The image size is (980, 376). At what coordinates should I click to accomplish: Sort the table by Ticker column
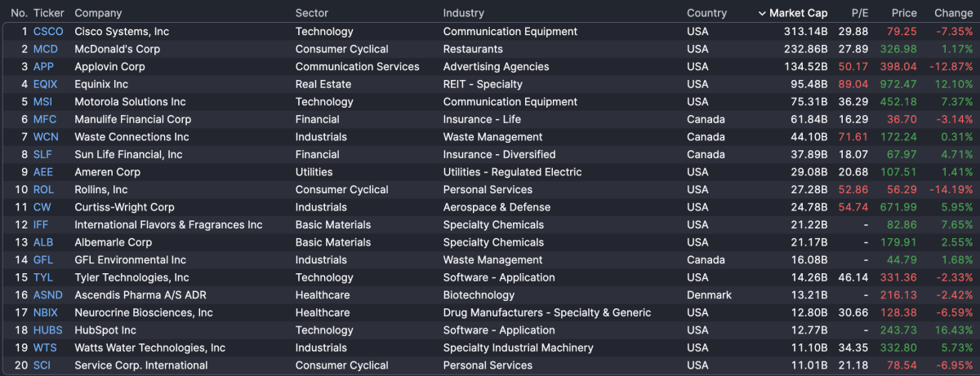[x=48, y=13]
